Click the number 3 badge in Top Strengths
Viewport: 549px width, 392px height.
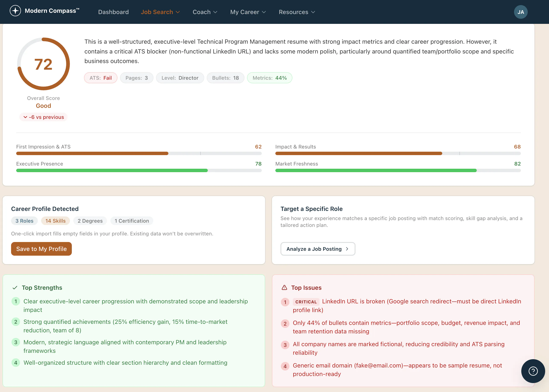pos(16,342)
